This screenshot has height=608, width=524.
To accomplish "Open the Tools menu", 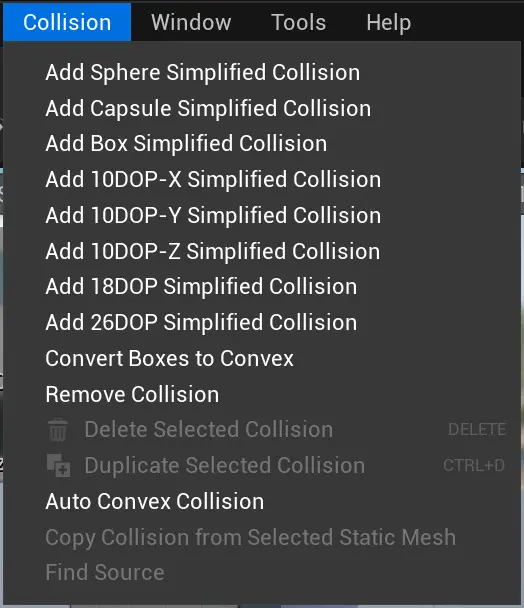I will click(x=299, y=22).
